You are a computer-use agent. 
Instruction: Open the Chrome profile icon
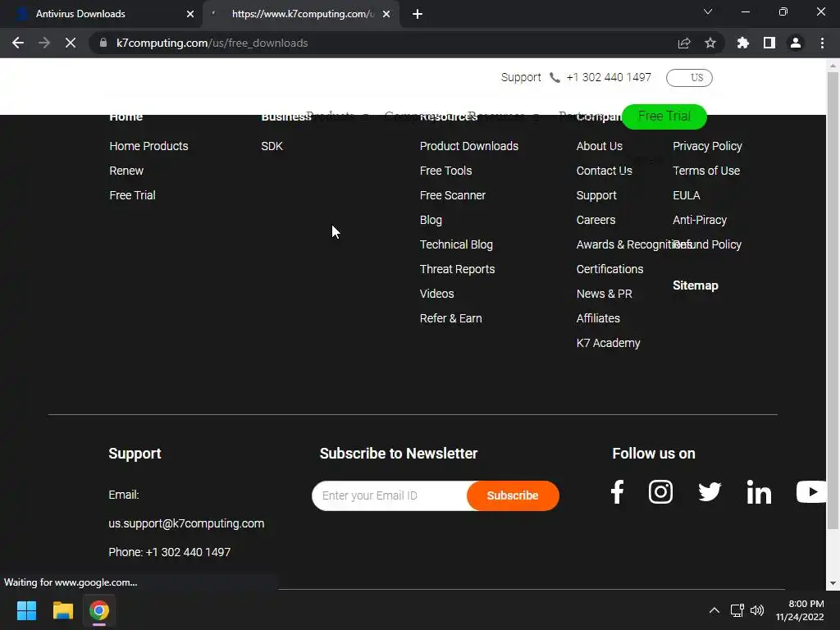coord(796,43)
